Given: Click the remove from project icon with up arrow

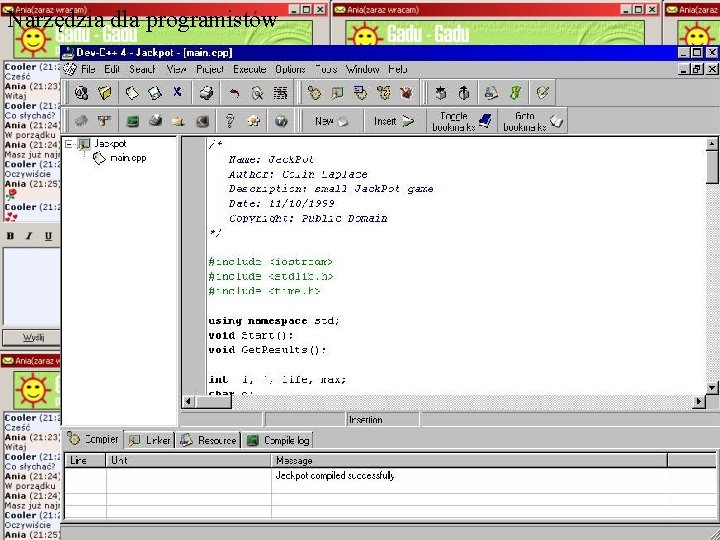Looking at the screenshot, I should (464, 93).
